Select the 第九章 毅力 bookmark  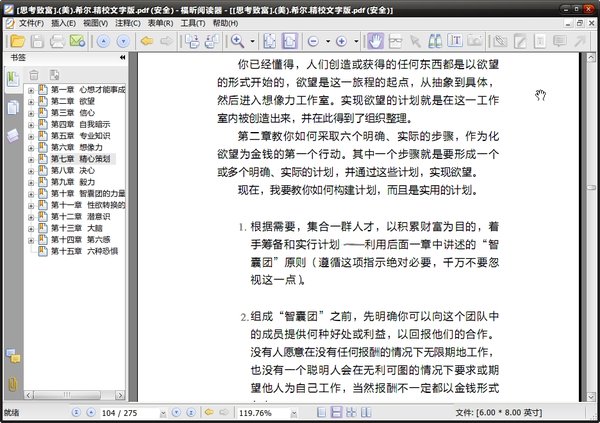click(73, 182)
